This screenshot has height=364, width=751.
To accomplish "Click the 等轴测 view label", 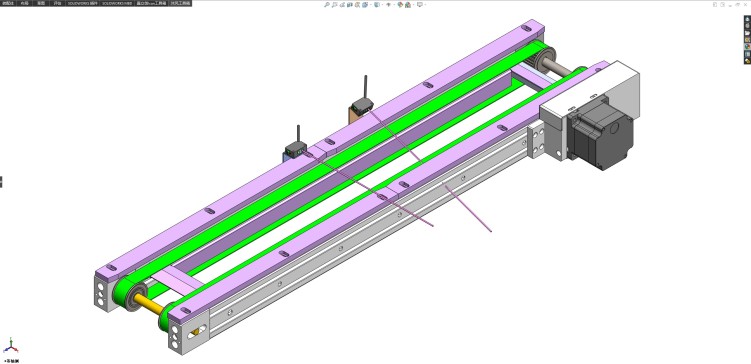I will click(x=11, y=361).
